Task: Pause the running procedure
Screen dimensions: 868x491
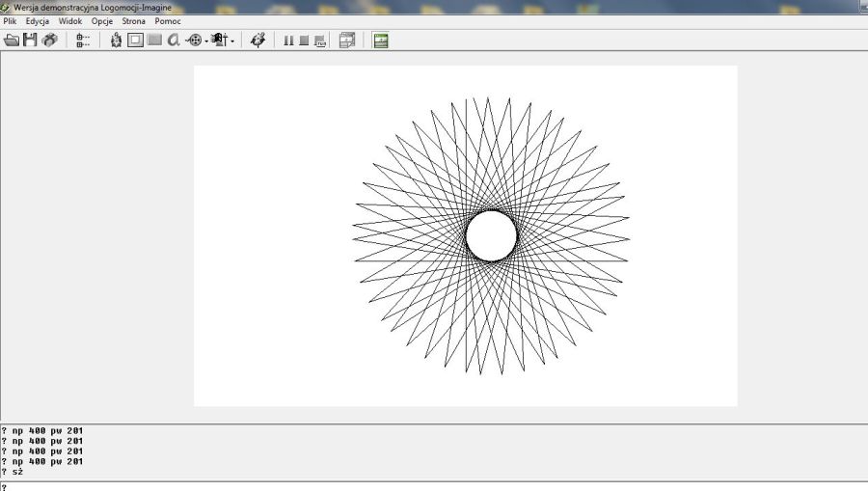Action: (288, 41)
